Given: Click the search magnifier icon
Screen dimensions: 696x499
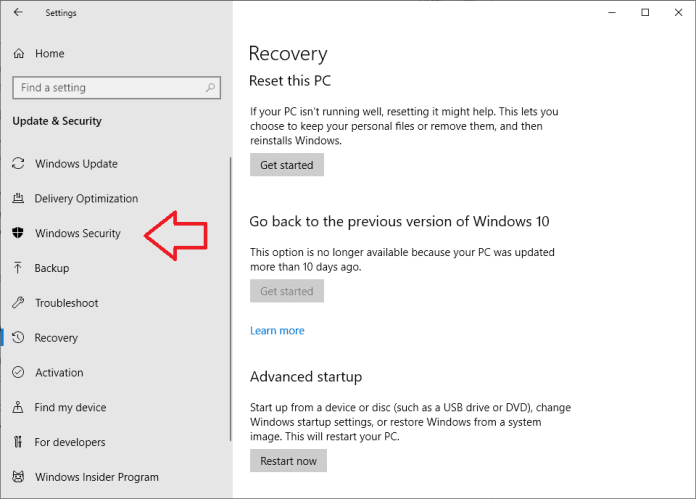Looking at the screenshot, I should 210,87.
